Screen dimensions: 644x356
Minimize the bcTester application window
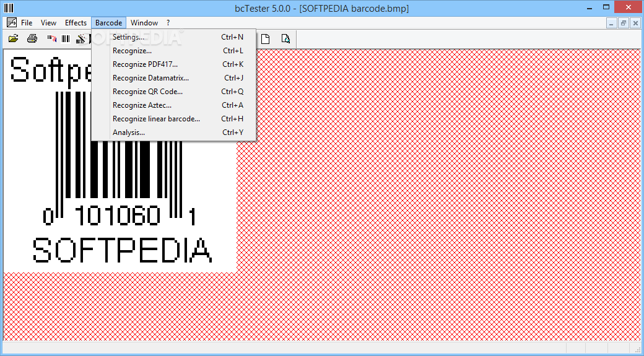click(590, 7)
